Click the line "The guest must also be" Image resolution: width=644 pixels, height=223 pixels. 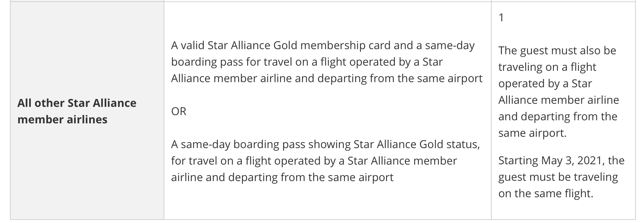[557, 51]
